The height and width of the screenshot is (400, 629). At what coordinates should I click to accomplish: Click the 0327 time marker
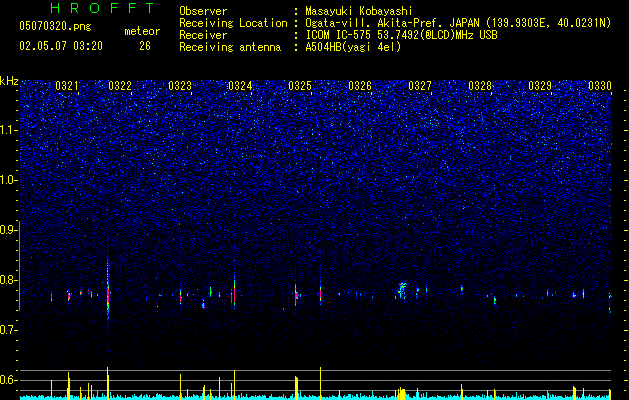pyautogui.click(x=420, y=86)
